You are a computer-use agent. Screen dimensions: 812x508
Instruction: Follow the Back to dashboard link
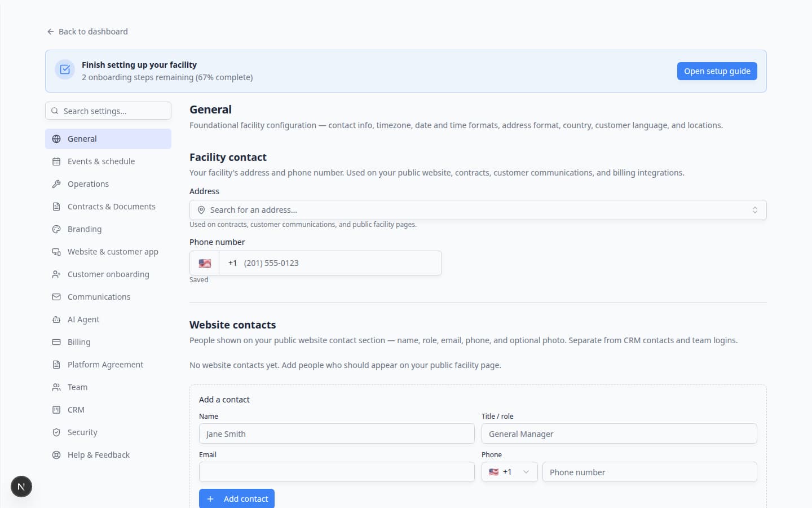[x=87, y=32]
